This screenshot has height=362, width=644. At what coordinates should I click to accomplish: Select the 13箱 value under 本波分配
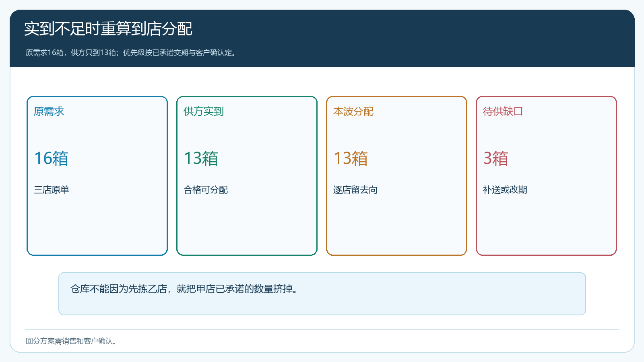[351, 158]
